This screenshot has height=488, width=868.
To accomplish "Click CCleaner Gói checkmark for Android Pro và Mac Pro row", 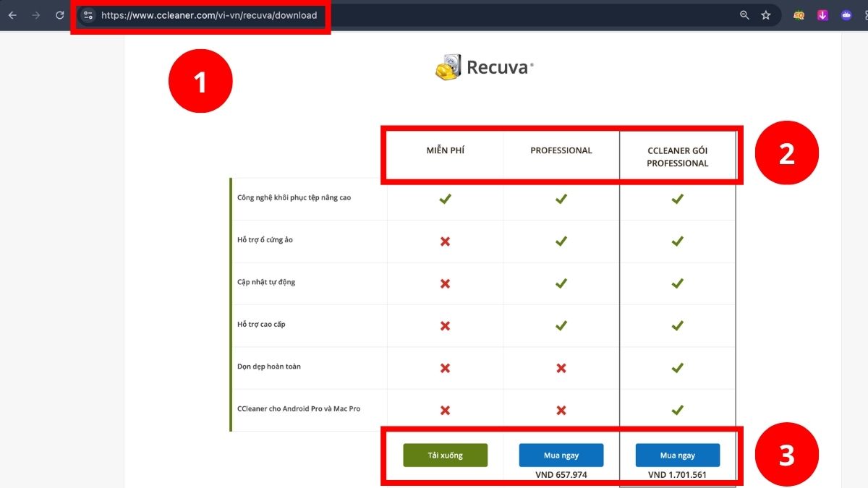I will coord(678,410).
